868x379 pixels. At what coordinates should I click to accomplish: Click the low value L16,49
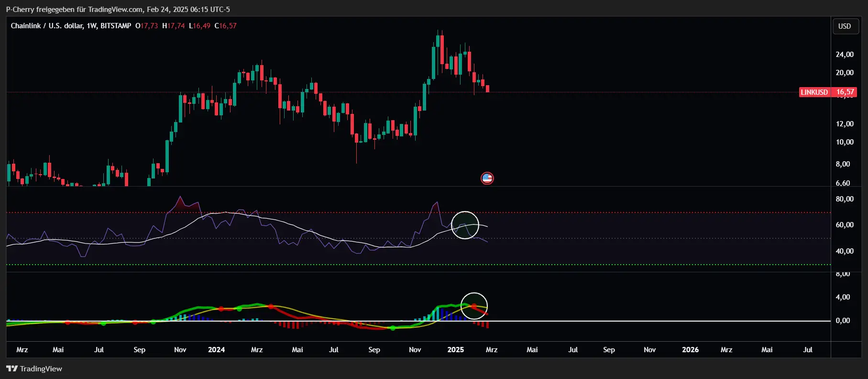tap(199, 26)
